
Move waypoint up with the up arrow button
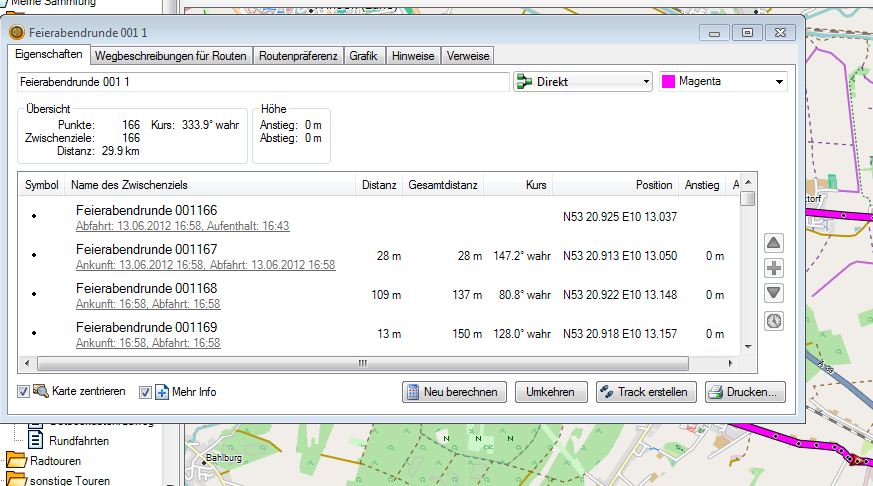click(x=774, y=243)
